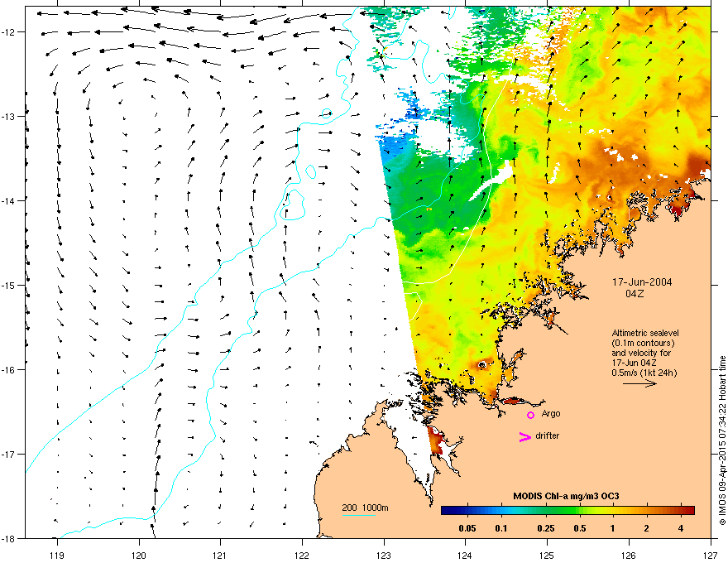This screenshot has width=728, height=563.
Task: Click the colorbar value "0.5"
Action: [x=580, y=528]
